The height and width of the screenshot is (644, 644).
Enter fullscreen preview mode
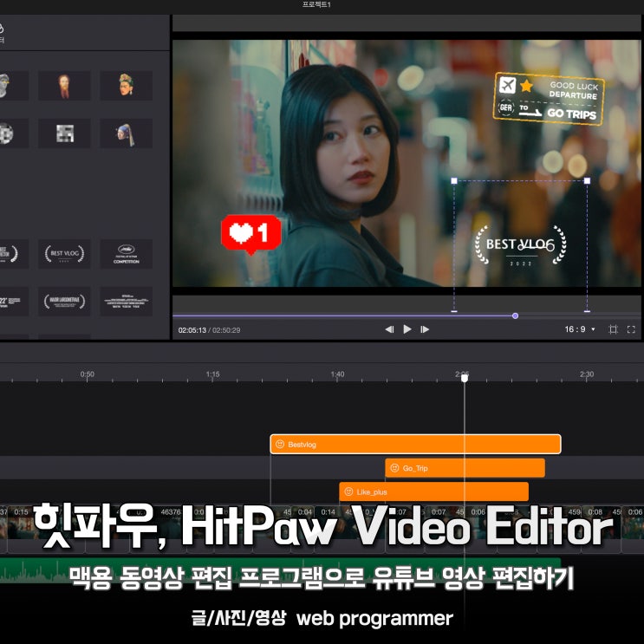coord(631,329)
